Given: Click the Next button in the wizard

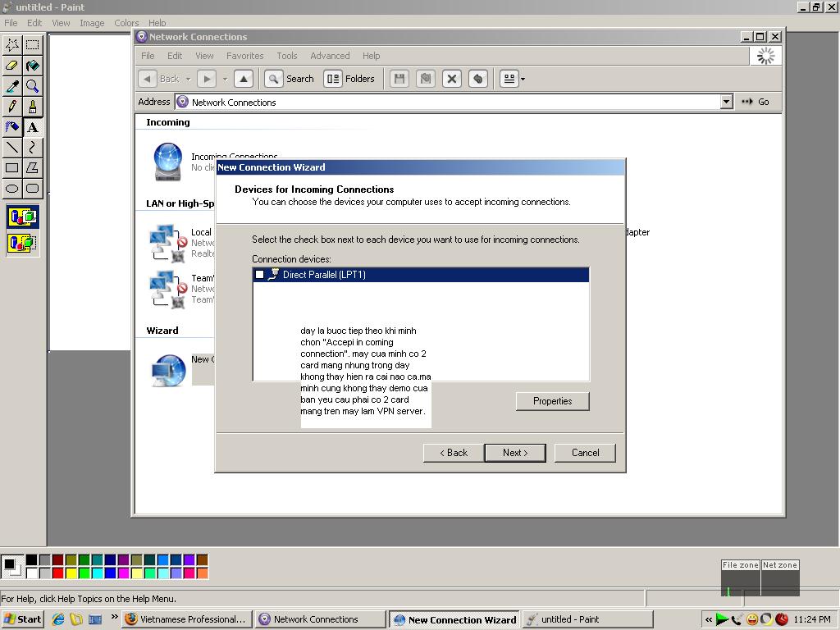Looking at the screenshot, I should click(x=514, y=453).
